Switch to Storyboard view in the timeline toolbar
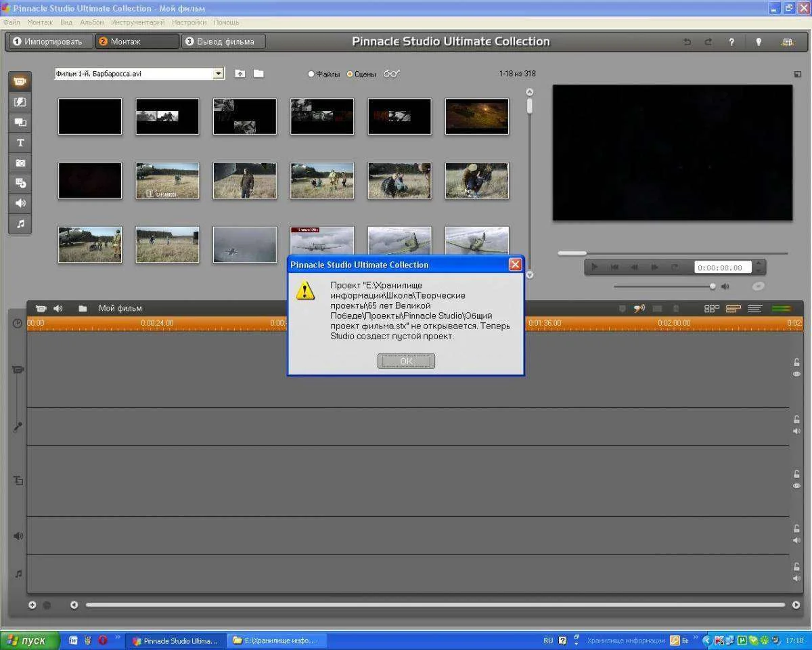The width and height of the screenshot is (812, 650). (x=712, y=309)
